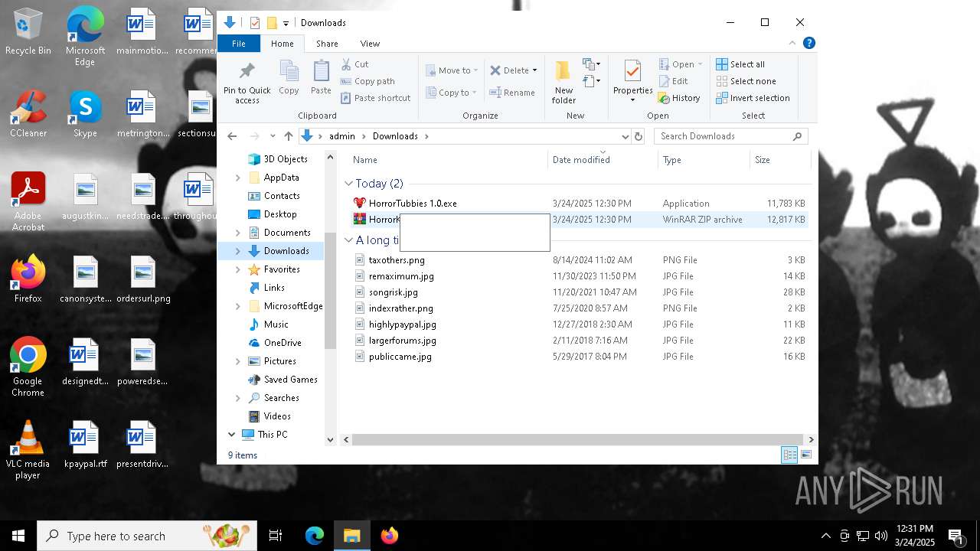The image size is (980, 551).
Task: Click Cut in Clipboard group
Action: [x=354, y=64]
